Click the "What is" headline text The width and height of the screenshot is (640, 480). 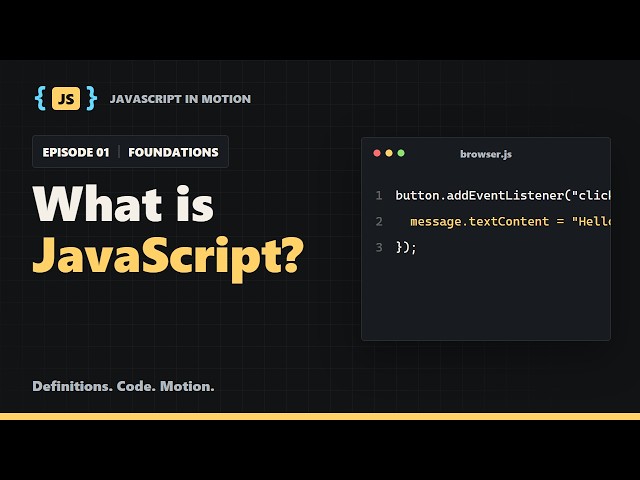123,203
